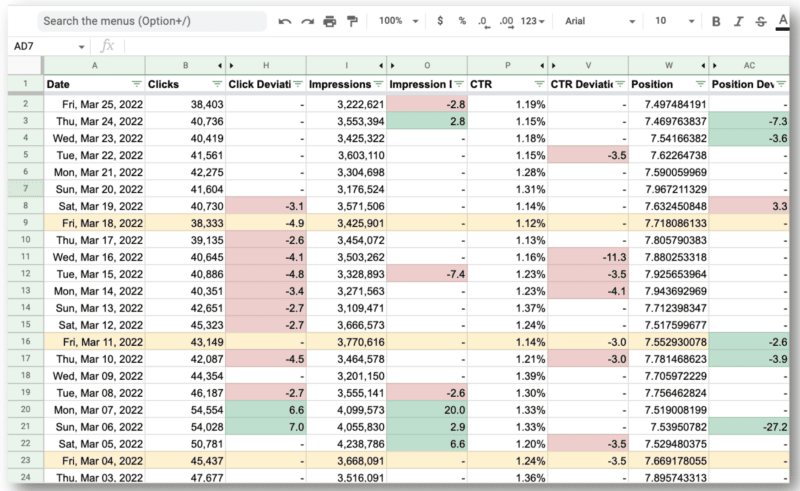Toggle bold formatting
This screenshot has width=800, height=491.
click(x=716, y=21)
